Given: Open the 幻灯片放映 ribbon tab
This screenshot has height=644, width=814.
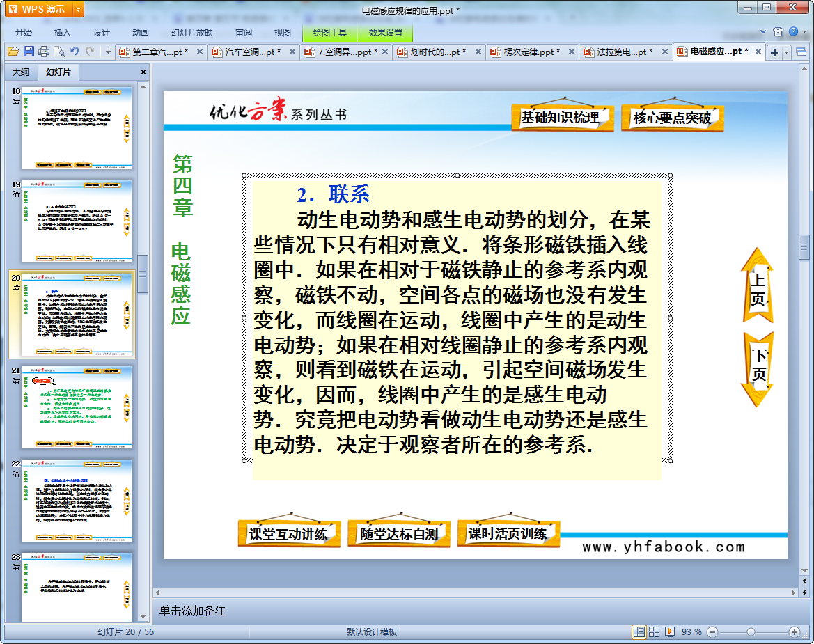Looking at the screenshot, I should click(192, 32).
